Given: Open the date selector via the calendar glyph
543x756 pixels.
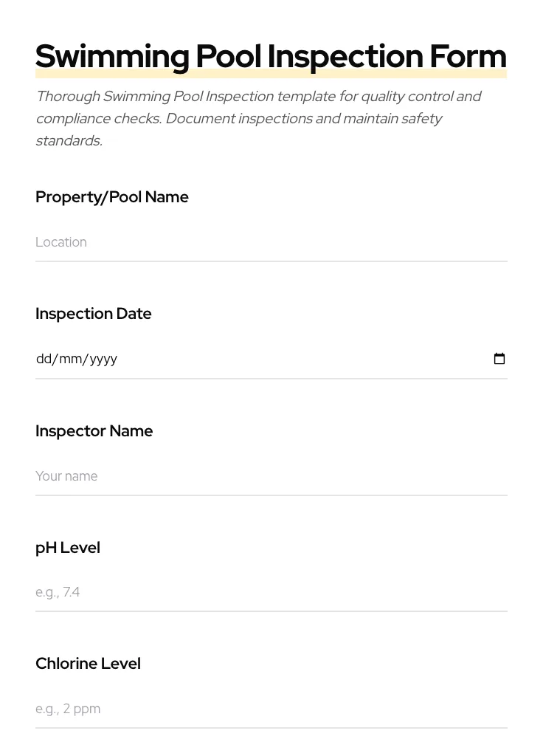Looking at the screenshot, I should point(499,359).
